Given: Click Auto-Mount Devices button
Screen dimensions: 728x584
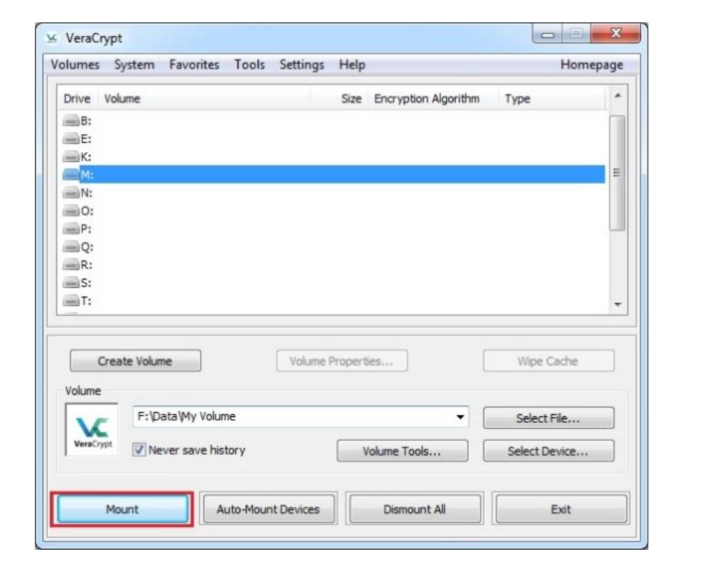Looking at the screenshot, I should click(x=268, y=509).
